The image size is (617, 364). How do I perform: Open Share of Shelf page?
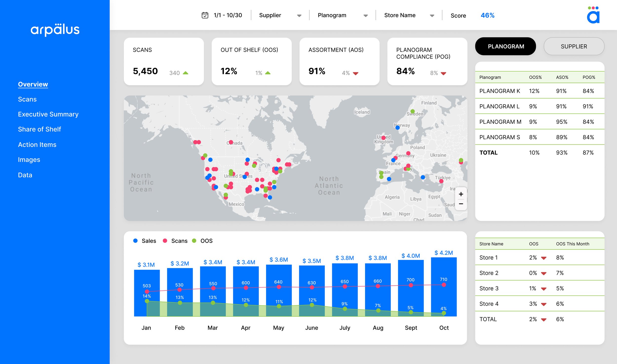coord(39,129)
